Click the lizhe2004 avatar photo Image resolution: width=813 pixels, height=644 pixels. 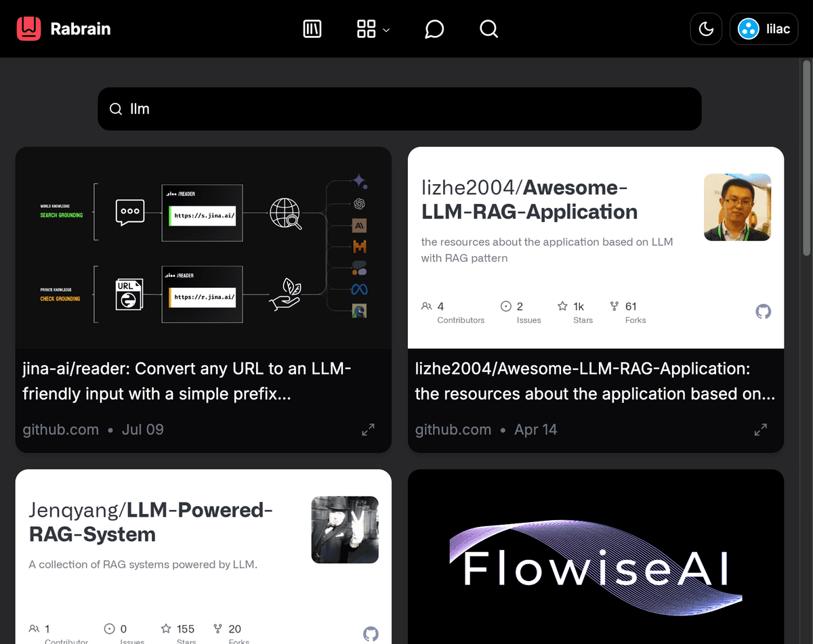737,207
